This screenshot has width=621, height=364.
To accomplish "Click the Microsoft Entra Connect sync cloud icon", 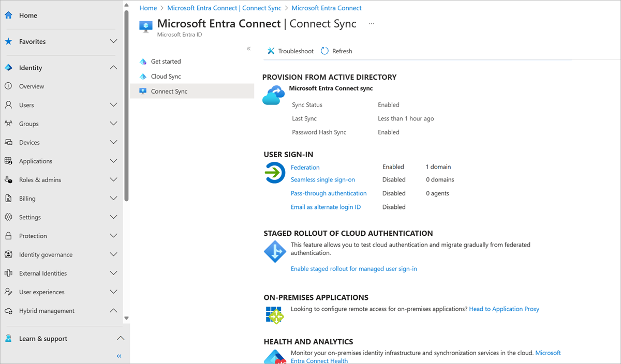I will point(273,95).
